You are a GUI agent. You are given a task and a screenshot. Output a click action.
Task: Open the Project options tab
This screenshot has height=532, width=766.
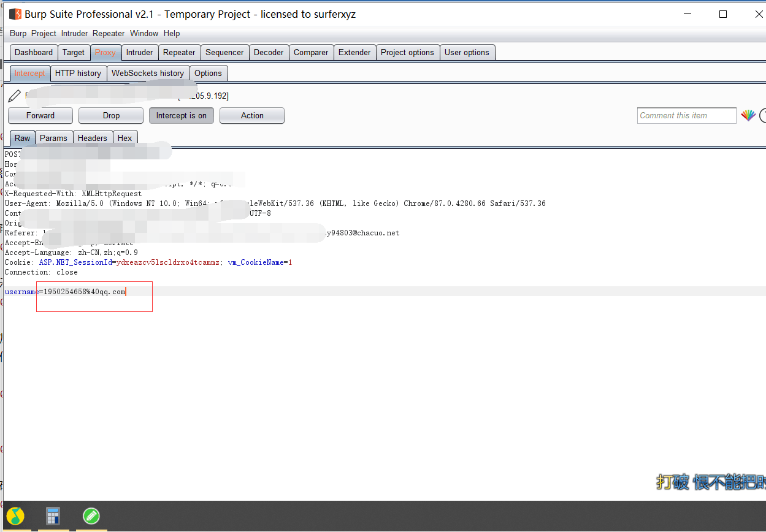coord(407,52)
